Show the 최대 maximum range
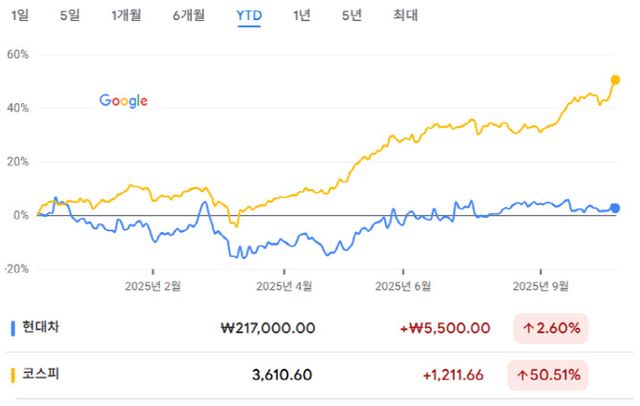 (406, 15)
